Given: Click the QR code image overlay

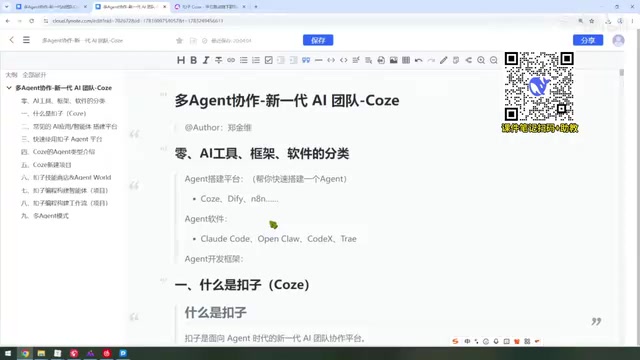Looking at the screenshot, I should 539,86.
